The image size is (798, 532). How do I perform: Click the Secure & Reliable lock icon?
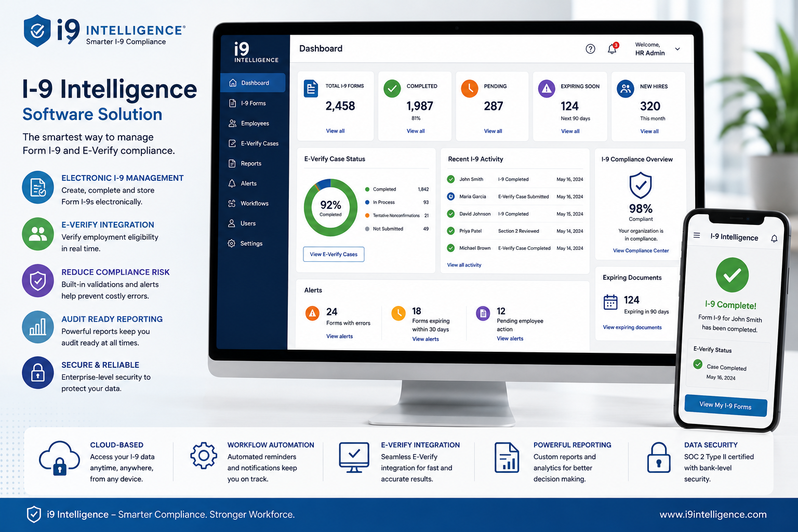(x=38, y=373)
